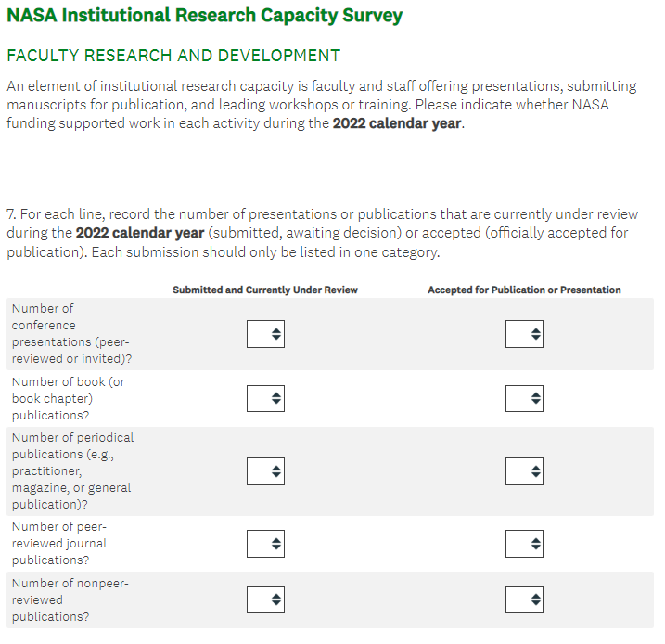Open Accepted dropdown for peer-reviewed journal publications

point(524,544)
